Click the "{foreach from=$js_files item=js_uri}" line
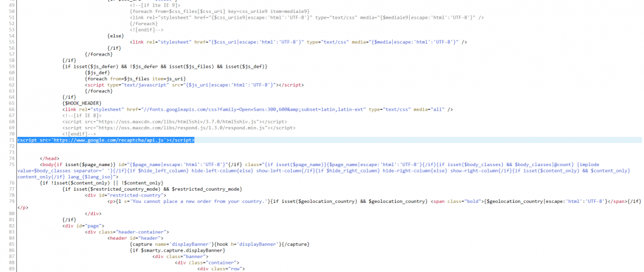The image size is (644, 272). pyautogui.click(x=136, y=78)
